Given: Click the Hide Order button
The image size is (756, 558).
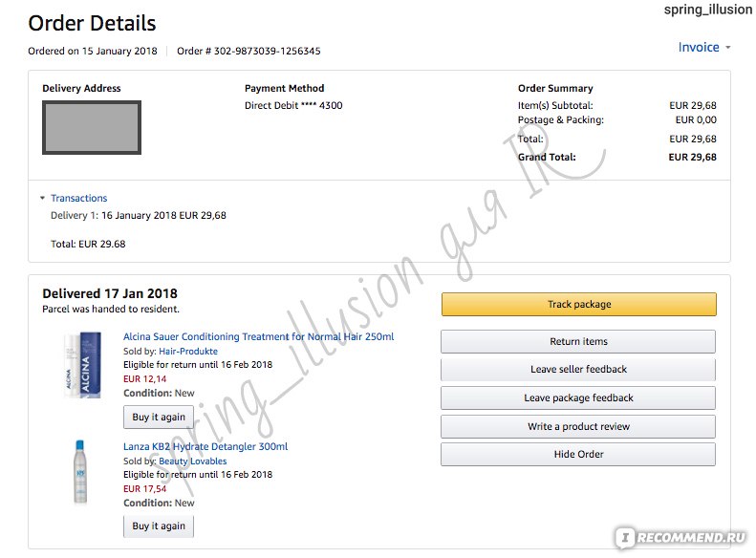Looking at the screenshot, I should [x=578, y=455].
